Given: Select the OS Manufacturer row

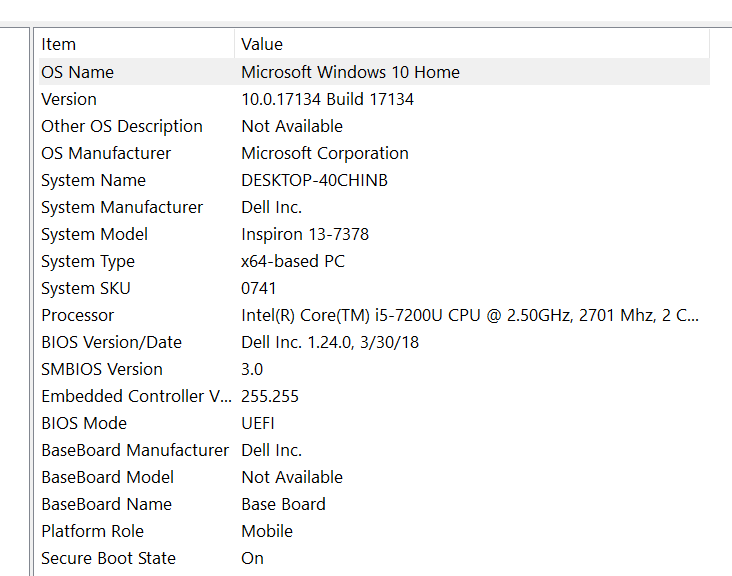Looking at the screenshot, I should 105,153.
